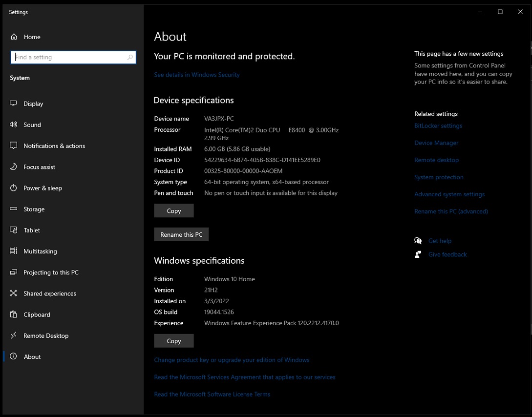The image size is (532, 417).
Task: Click the Give feedback link
Action: click(x=447, y=254)
